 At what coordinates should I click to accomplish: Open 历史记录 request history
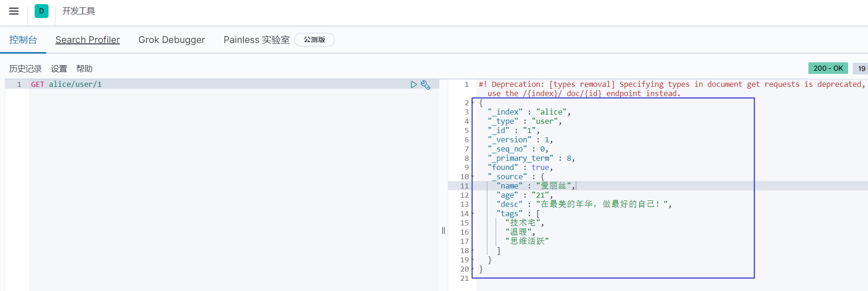click(x=25, y=69)
